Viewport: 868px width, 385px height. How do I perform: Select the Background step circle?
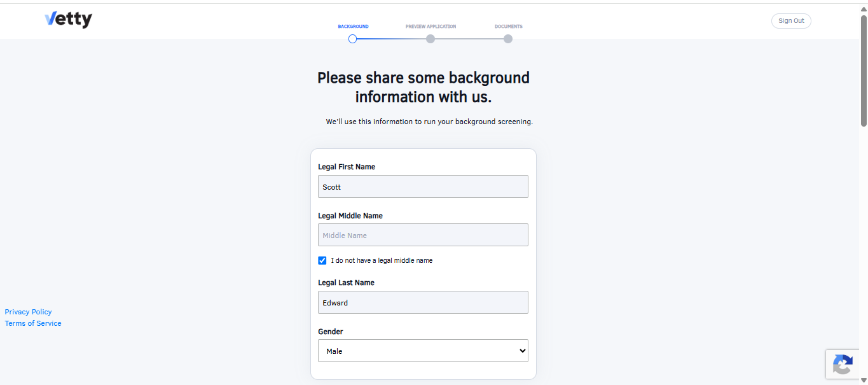[x=353, y=39]
